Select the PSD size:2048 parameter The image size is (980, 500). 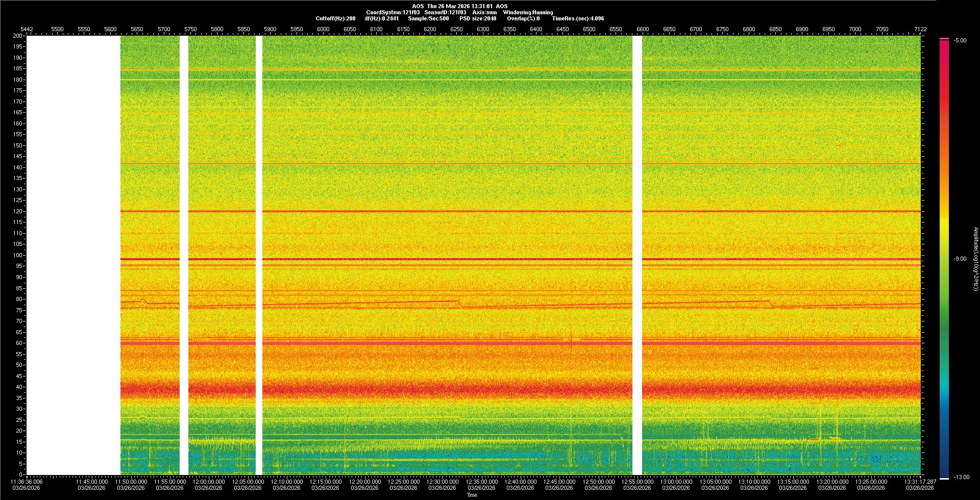coord(477,18)
